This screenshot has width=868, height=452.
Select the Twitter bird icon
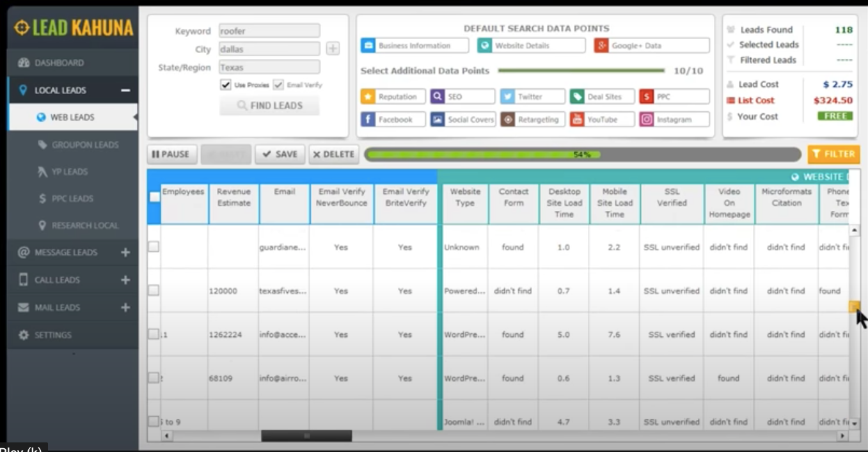[507, 97]
